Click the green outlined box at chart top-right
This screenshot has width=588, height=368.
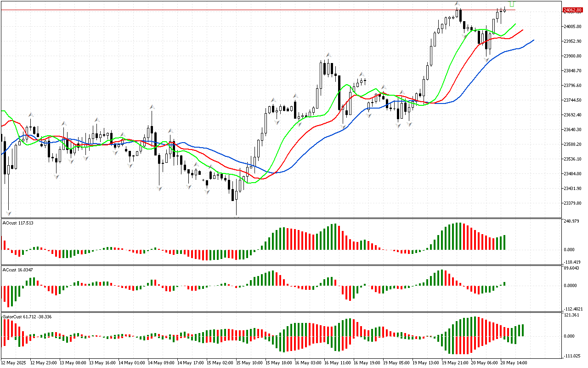512,3
